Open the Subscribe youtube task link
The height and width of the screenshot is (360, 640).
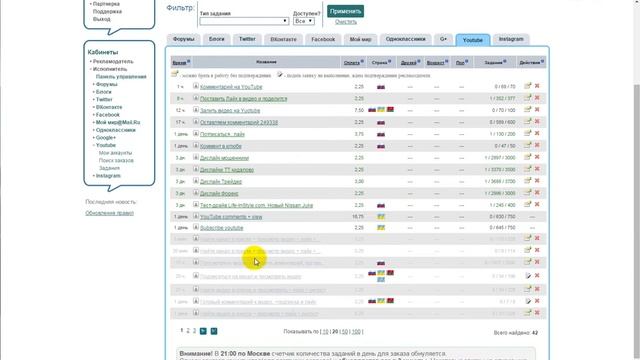point(222,228)
